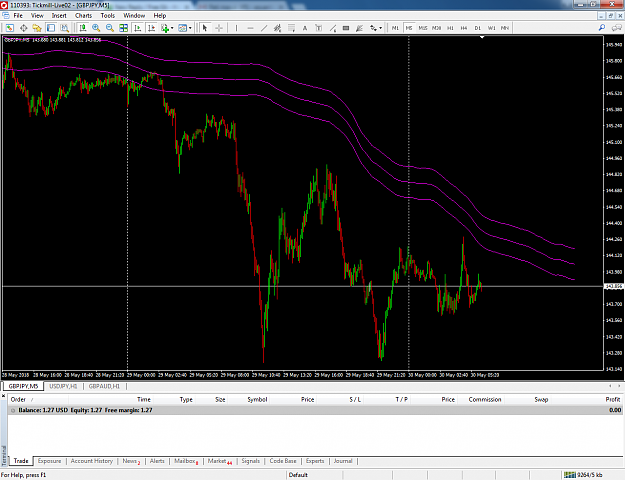Click the search magnifier icon
Screen dimensions: 625x480
[x=602, y=28]
